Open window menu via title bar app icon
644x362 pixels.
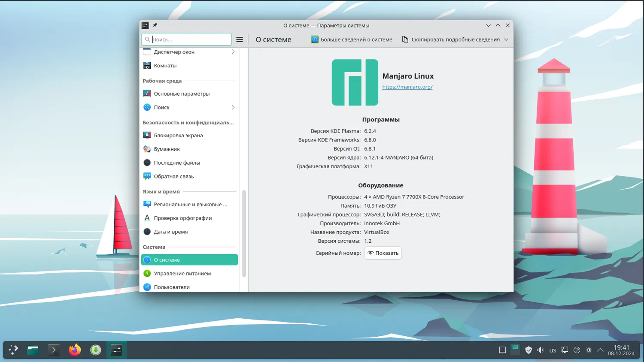[x=145, y=25]
